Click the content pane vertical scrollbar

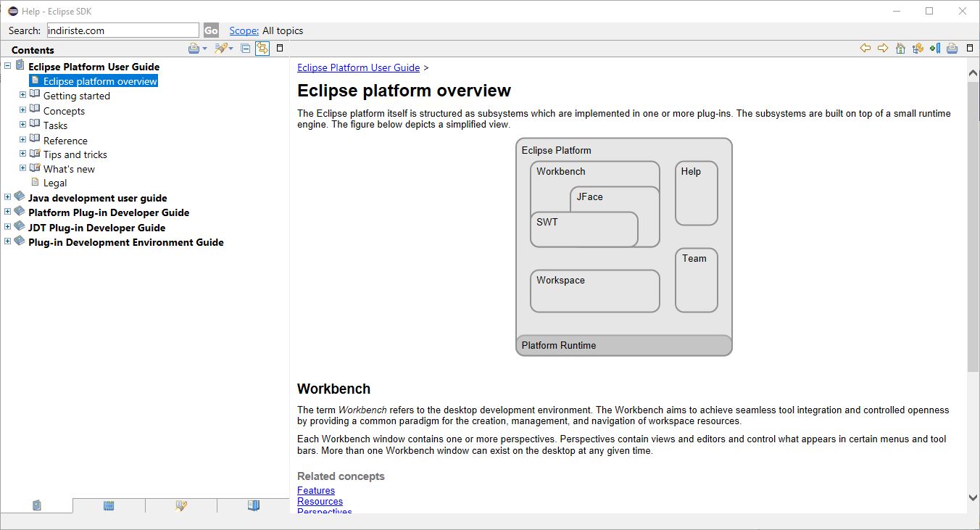[973, 226]
